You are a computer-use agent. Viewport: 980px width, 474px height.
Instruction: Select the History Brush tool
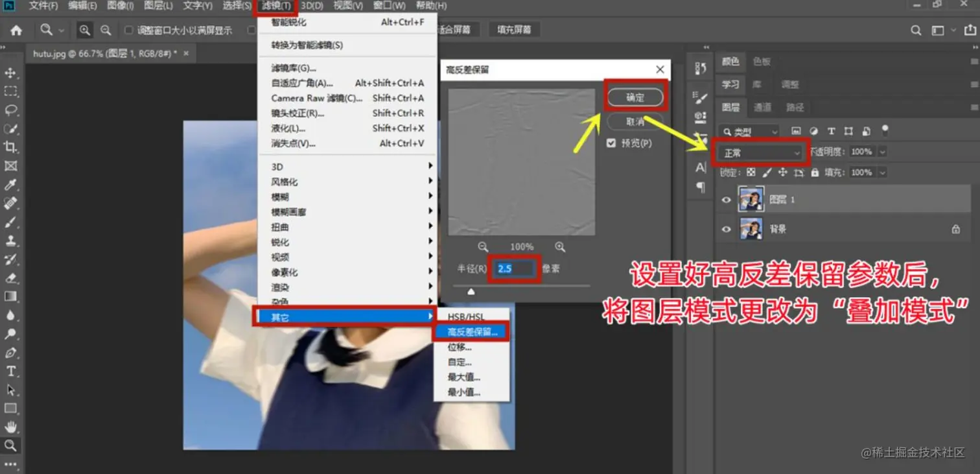[11, 259]
